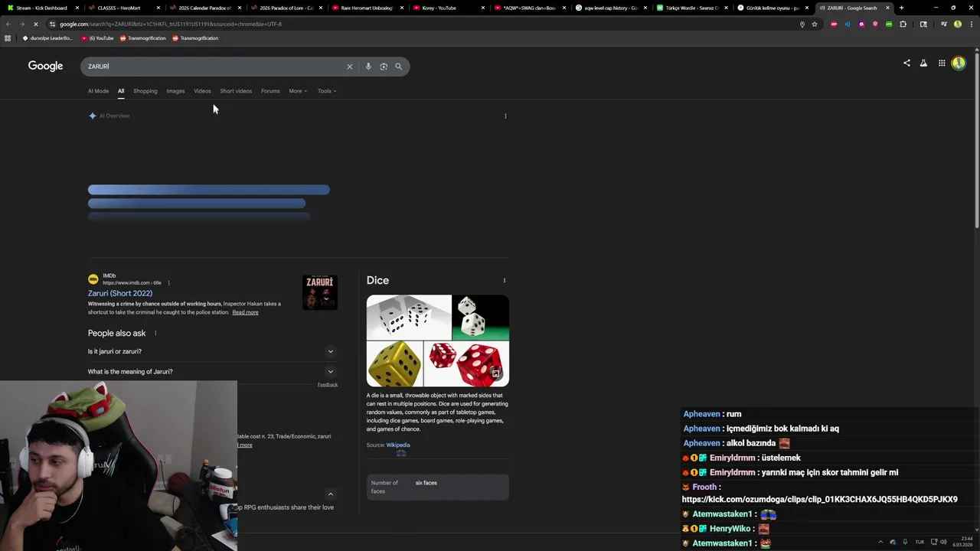This screenshot has height=551, width=980.
Task: Open the white dice image
Action: point(409,317)
